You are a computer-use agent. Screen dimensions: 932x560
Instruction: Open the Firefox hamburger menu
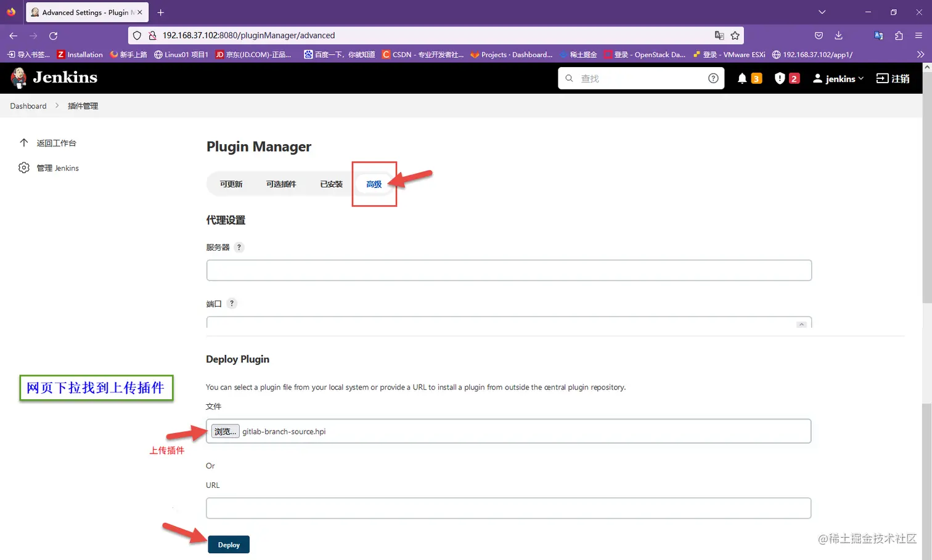click(918, 35)
